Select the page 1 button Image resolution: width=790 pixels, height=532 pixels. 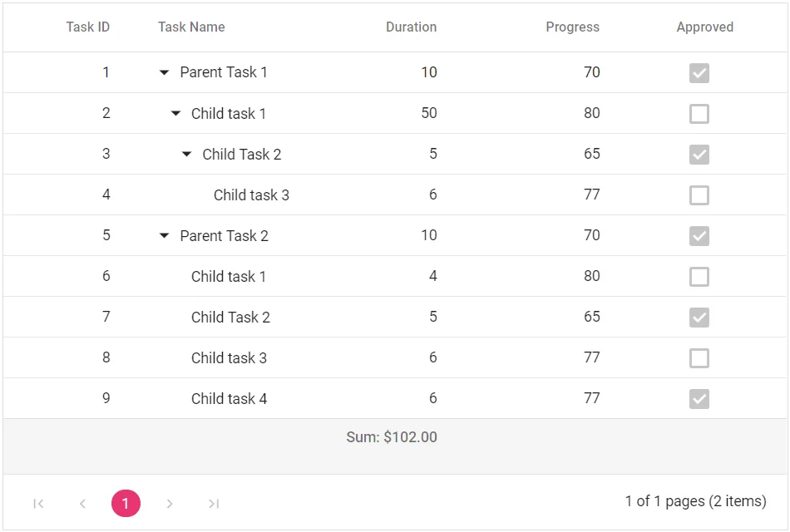point(126,503)
